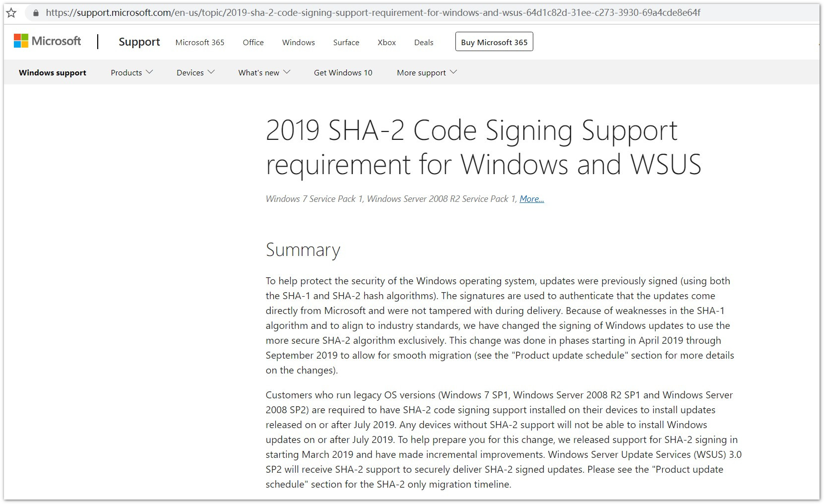This screenshot has width=824, height=504.
Task: Click the bookmark star icon
Action: (11, 13)
